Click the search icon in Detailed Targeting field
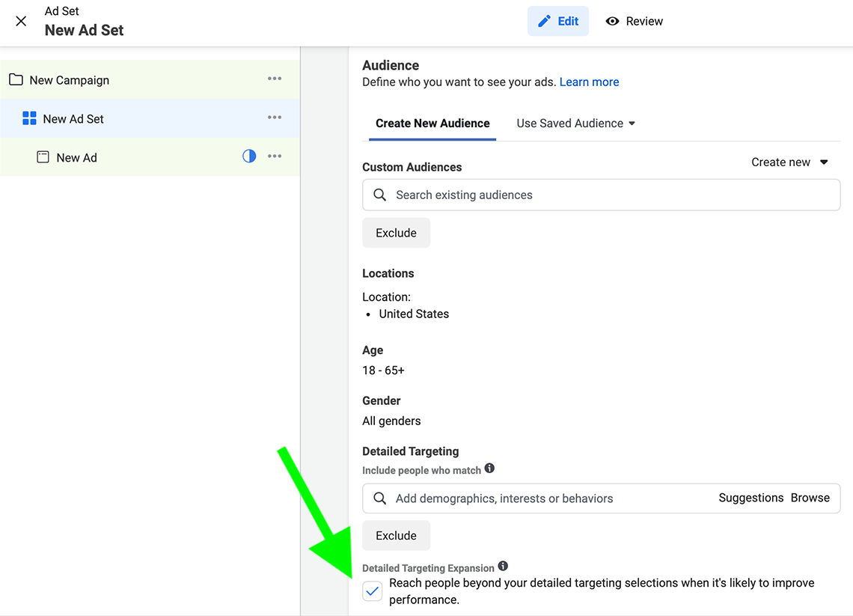Screen dimensions: 853x616 tap(379, 498)
